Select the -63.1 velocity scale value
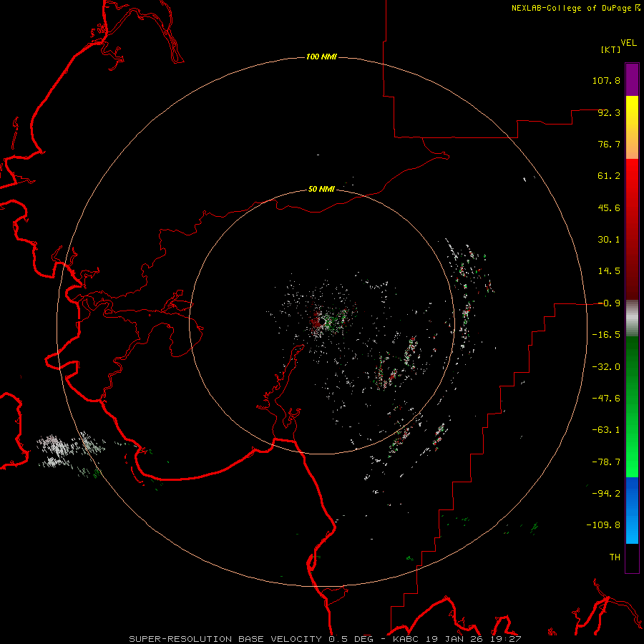 [606, 430]
